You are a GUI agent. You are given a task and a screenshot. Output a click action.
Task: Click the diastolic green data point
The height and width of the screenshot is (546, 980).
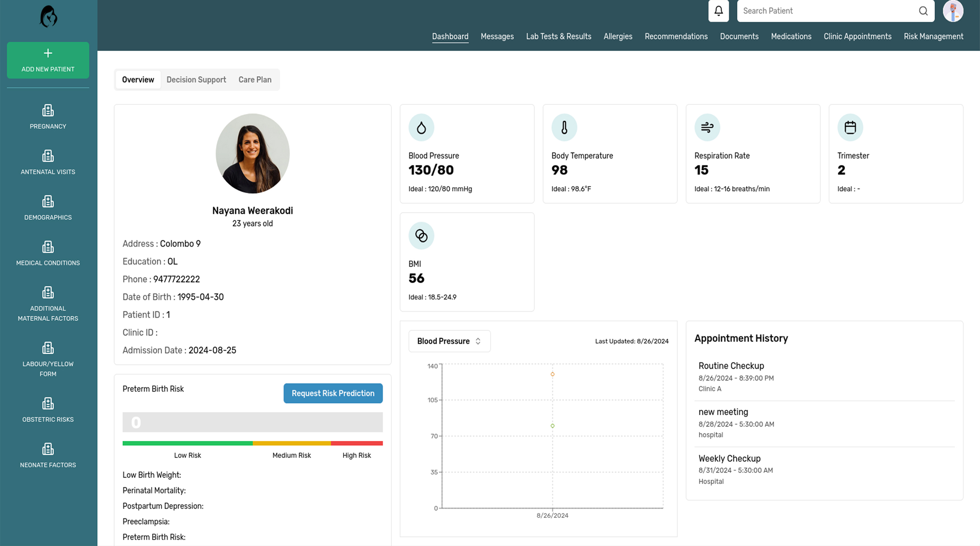(x=552, y=426)
